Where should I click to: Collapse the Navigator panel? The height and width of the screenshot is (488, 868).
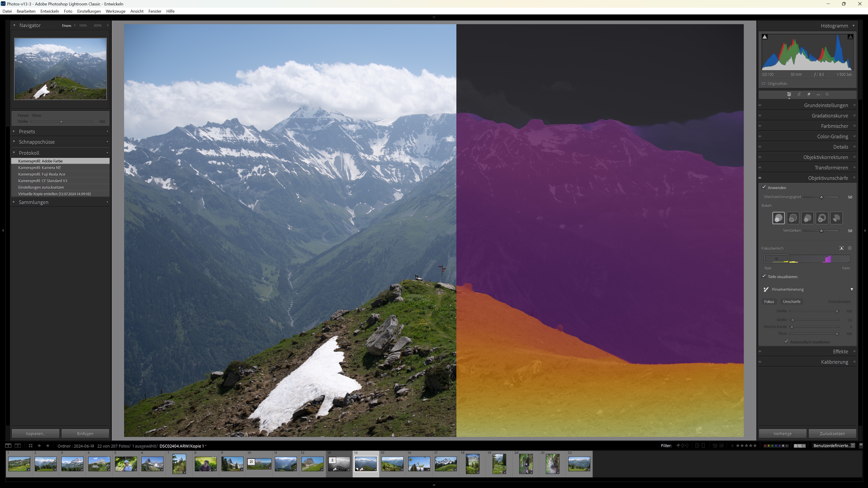[x=14, y=25]
